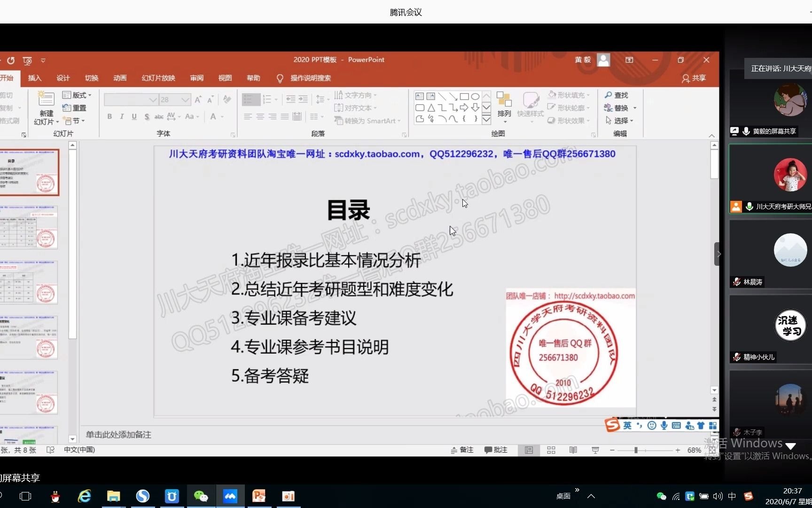Click the Repeat icon in quick access toolbar

coord(11,61)
